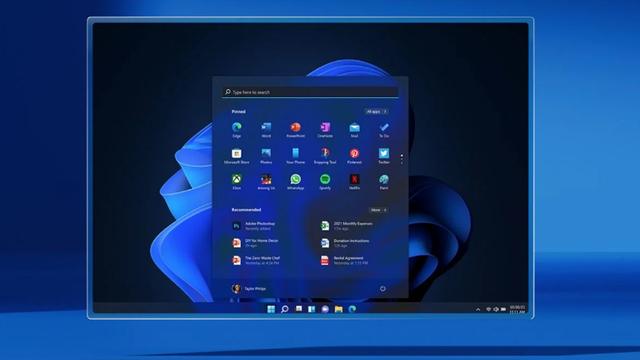Click the power button in Start menu

coord(382,289)
